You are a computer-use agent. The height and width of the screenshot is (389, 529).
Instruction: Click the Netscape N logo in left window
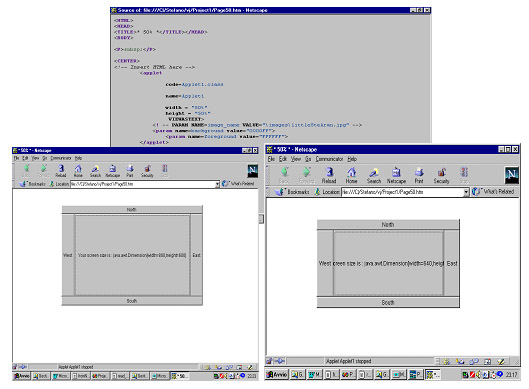point(253,171)
